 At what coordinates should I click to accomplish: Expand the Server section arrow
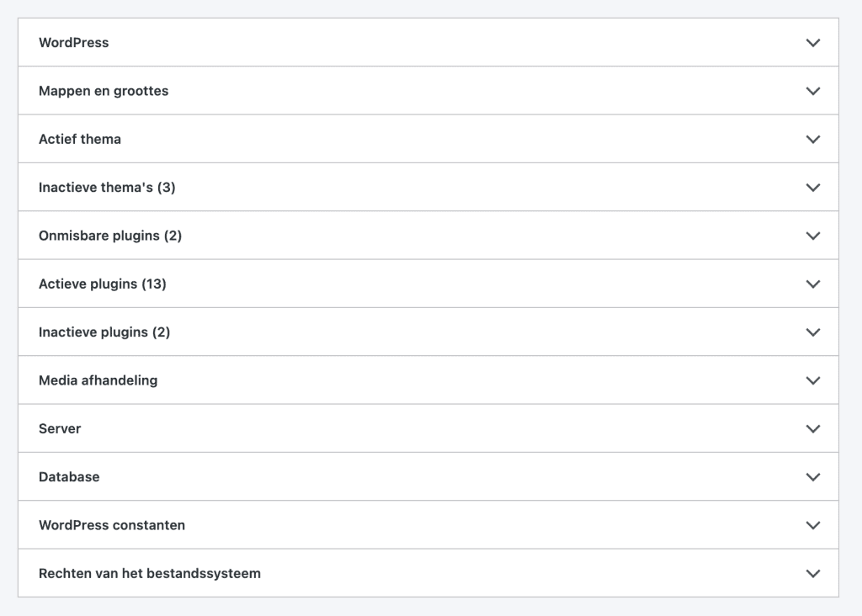tap(812, 428)
